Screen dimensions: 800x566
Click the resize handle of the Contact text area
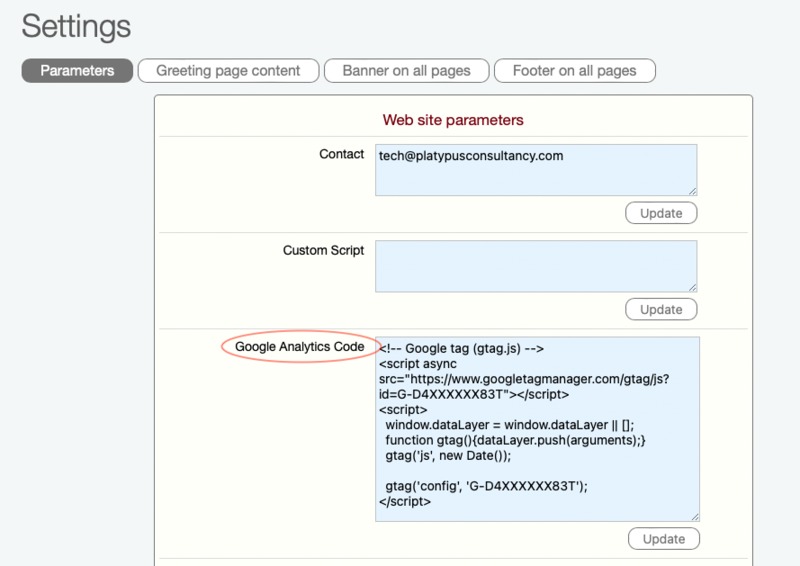[x=692, y=191]
